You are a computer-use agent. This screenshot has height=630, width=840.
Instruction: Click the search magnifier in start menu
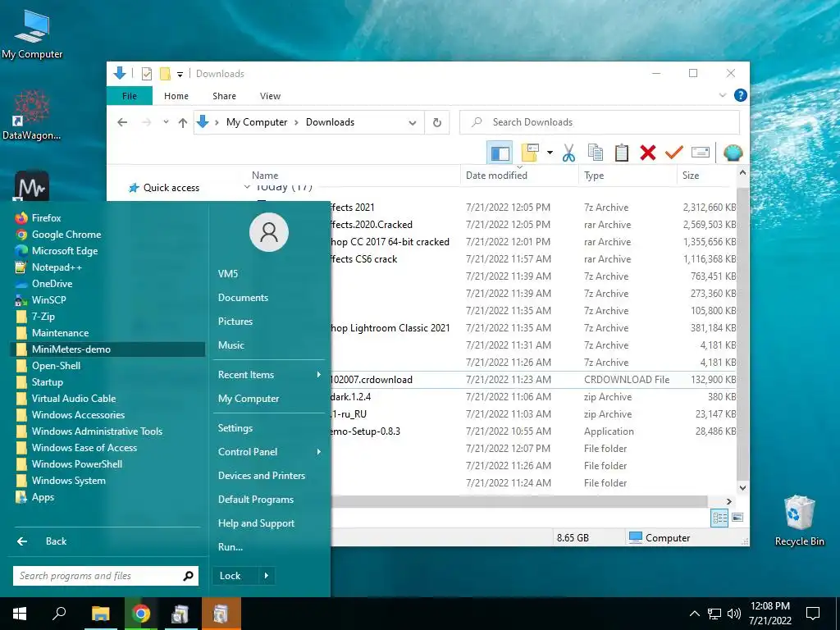coord(188,576)
